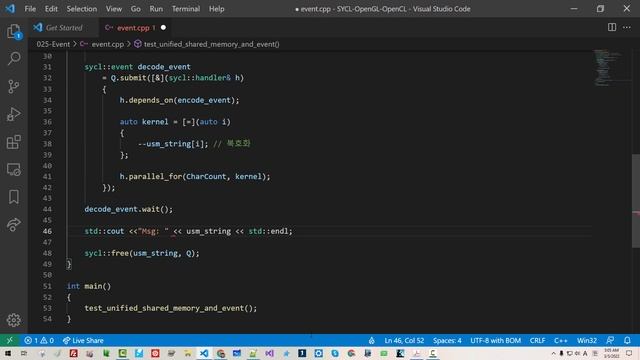Click the h.depends_on(encode_event); line
Image resolution: width=640 pixels, height=360 pixels.
(179, 100)
